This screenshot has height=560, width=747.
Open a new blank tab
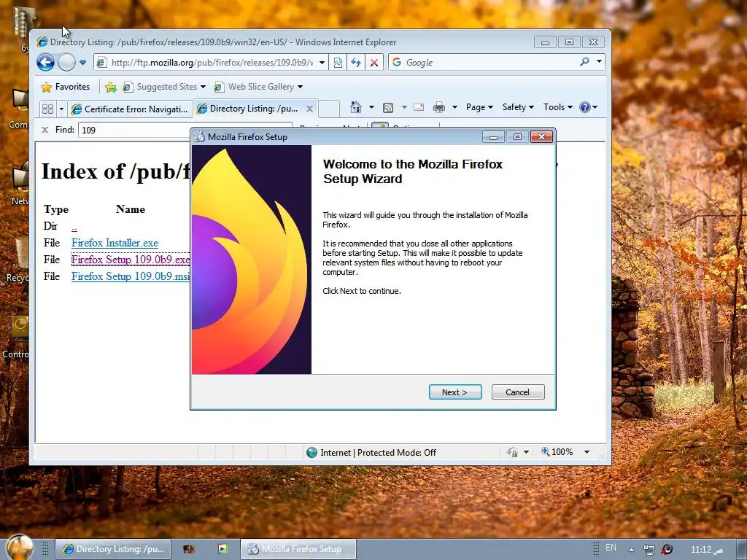pos(329,109)
